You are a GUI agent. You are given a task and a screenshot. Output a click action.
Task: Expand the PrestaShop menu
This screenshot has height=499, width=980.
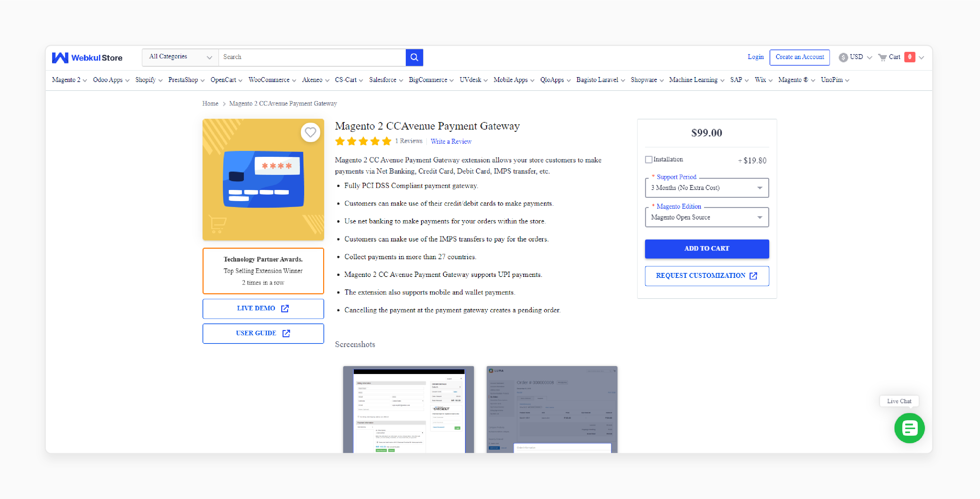186,80
